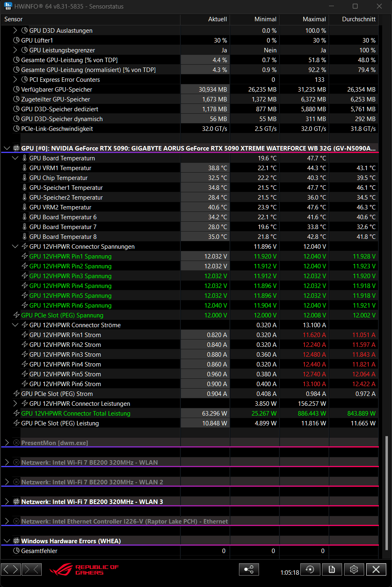Click the 13.100 A maximal Pin6 Strom value

314,384
